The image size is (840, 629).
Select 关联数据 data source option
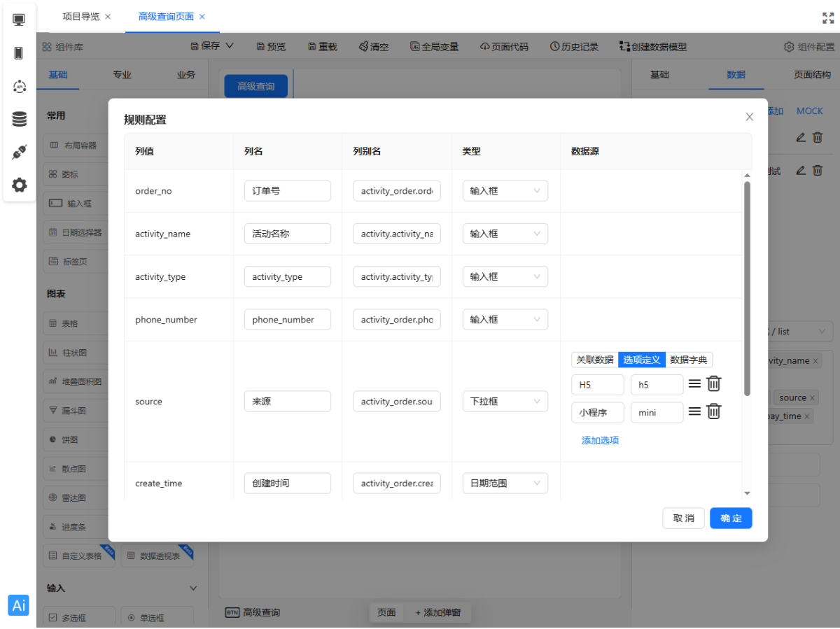click(594, 360)
